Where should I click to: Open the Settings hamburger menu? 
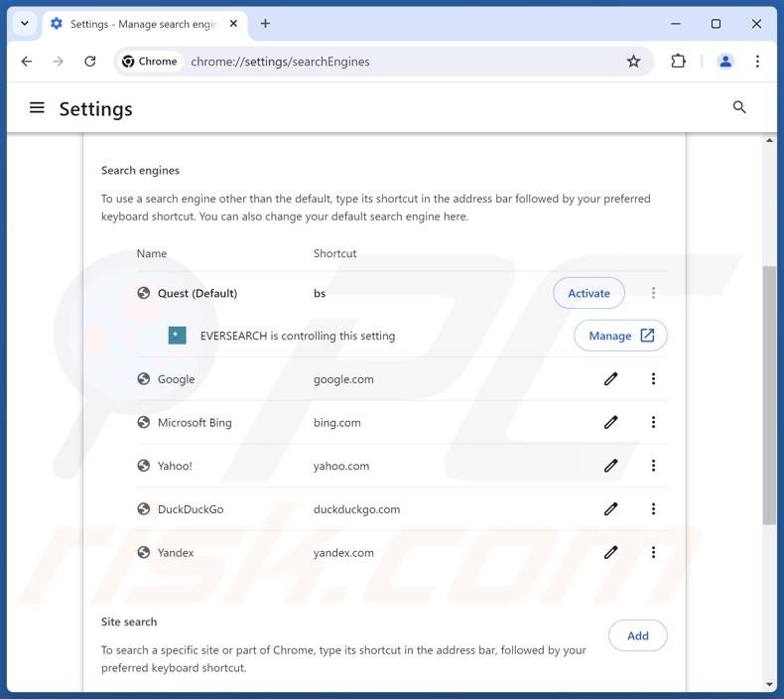[37, 107]
